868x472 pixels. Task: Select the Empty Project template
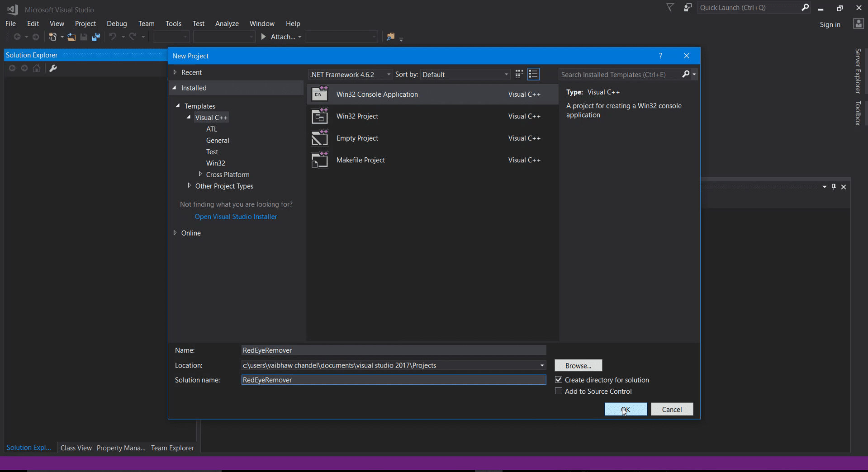(x=432, y=138)
